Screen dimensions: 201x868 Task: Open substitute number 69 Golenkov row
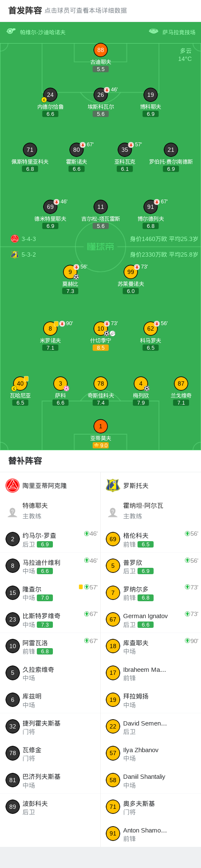click(x=151, y=539)
